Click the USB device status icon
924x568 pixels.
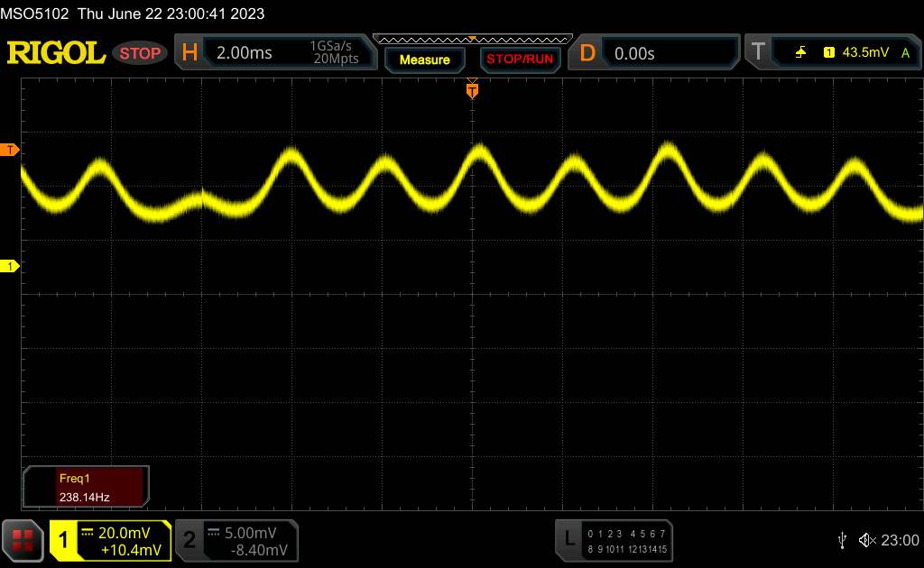(x=842, y=539)
